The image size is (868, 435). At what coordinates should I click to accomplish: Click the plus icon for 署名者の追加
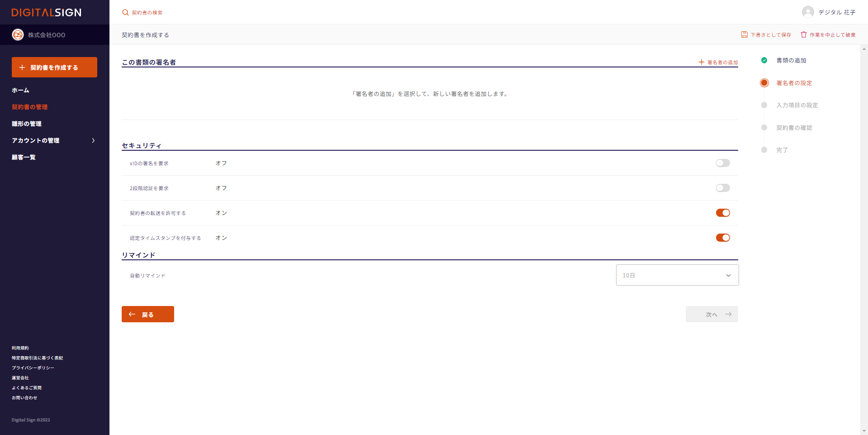(x=701, y=62)
